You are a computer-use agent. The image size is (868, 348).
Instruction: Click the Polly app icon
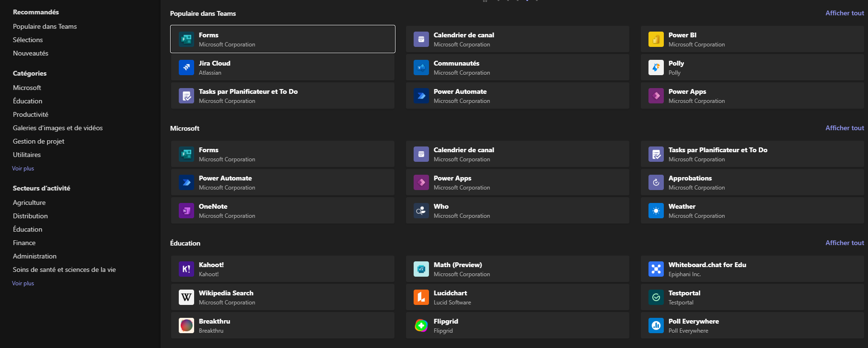656,67
